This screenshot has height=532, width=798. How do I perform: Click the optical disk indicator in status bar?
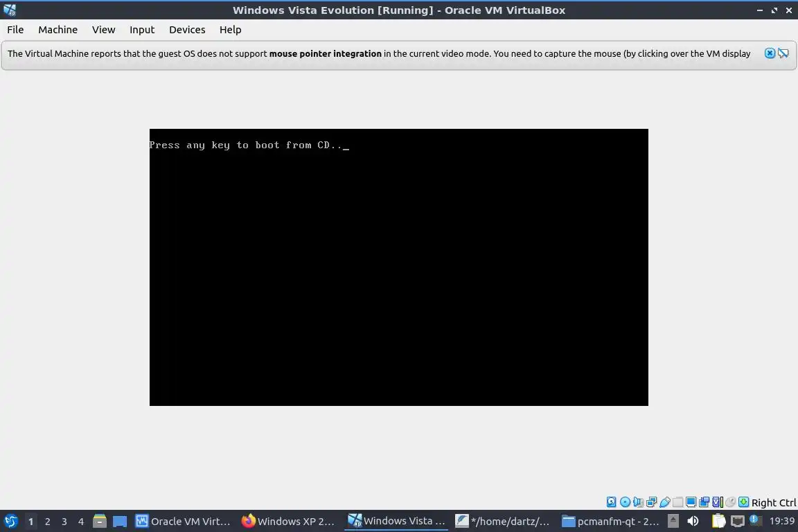pos(625,502)
